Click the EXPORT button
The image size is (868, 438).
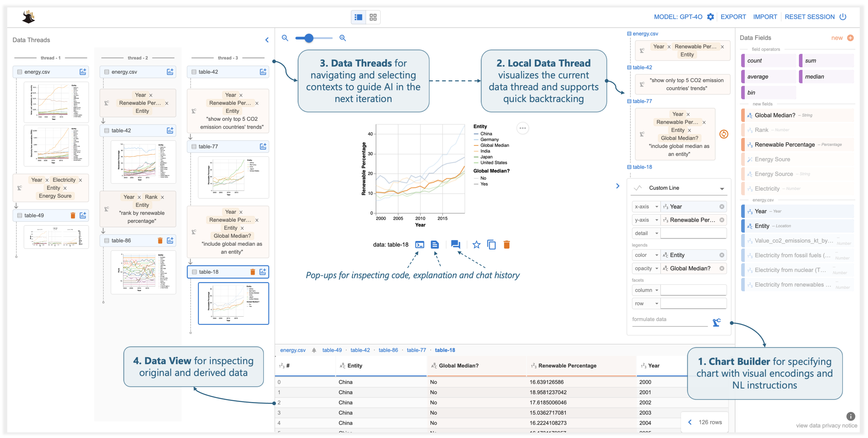point(733,17)
